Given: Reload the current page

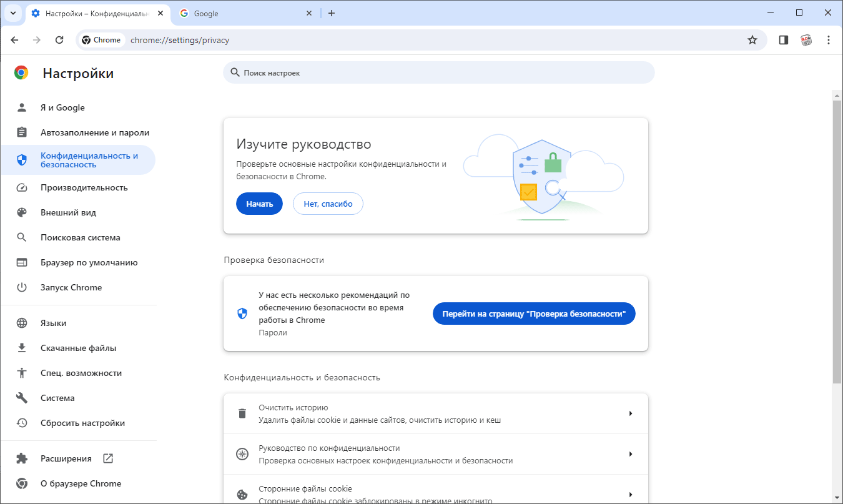Looking at the screenshot, I should point(59,40).
